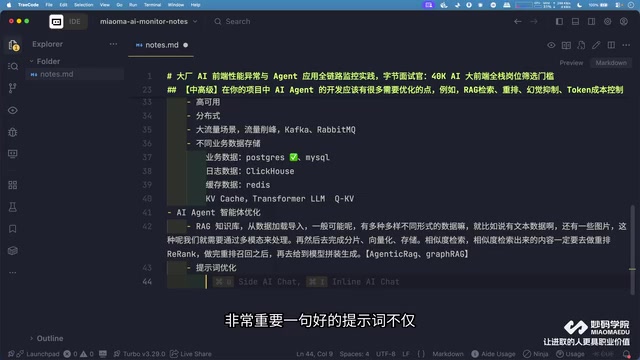The image size is (640, 360).
Task: Click the line "日志数据: ClickHouse"
Action: (250, 171)
